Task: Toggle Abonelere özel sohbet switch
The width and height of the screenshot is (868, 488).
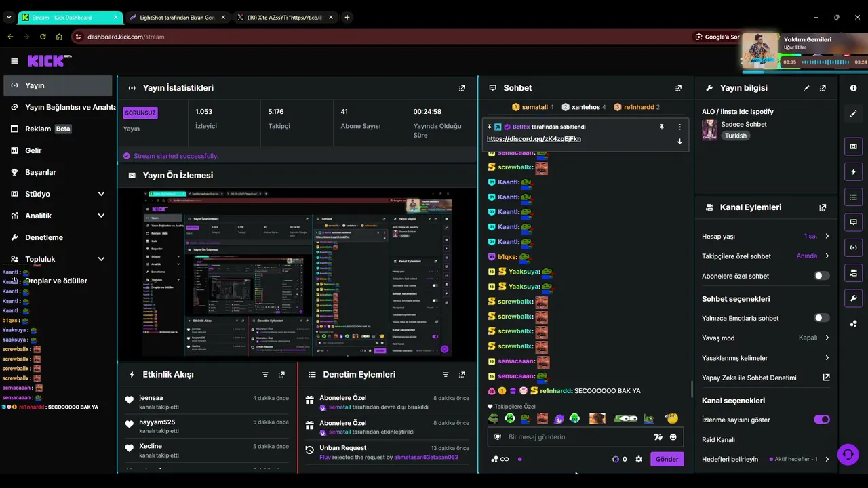Action: tap(821, 276)
